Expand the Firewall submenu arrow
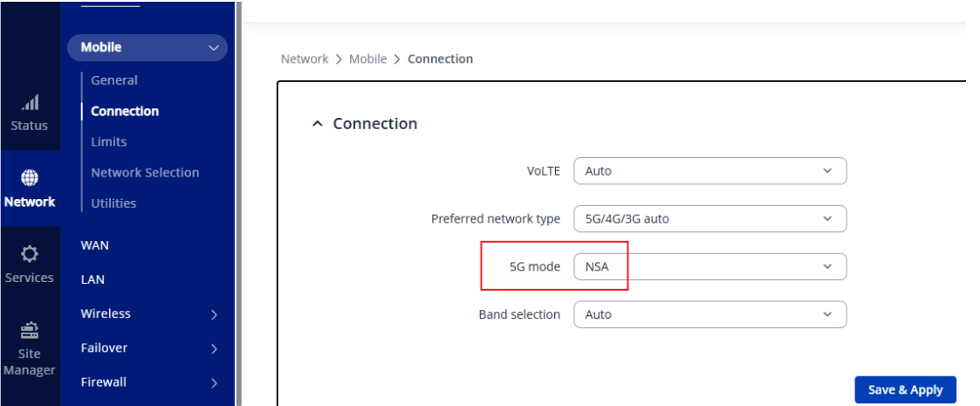Screen dimensions: 980x406 214,382
